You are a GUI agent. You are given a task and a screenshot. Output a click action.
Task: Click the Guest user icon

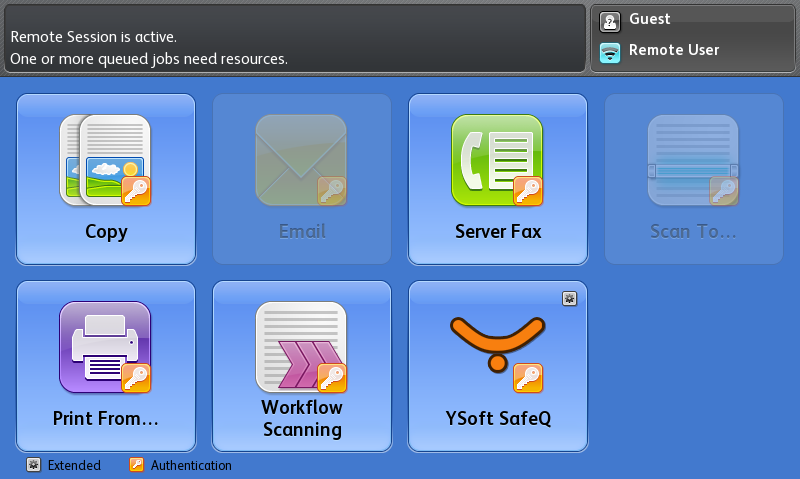point(610,20)
